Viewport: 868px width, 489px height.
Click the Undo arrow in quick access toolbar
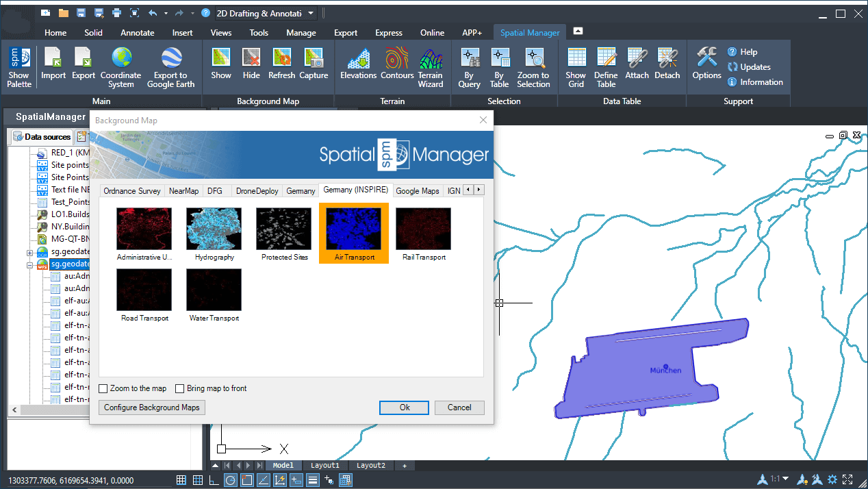(152, 13)
